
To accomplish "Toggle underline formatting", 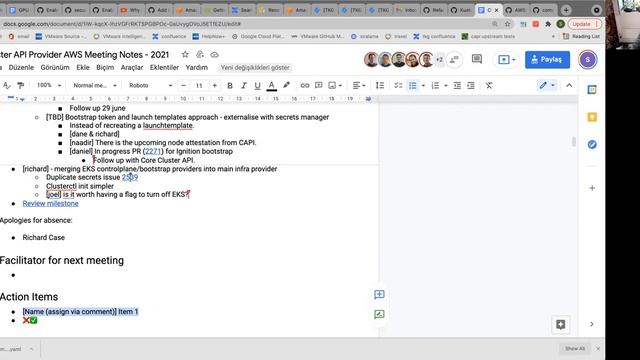I will click(x=257, y=85).
